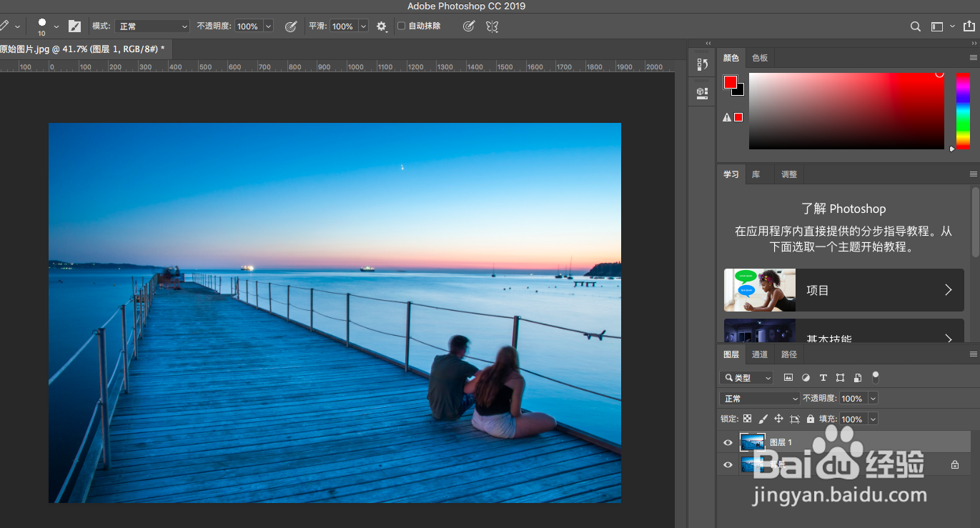Screen dimensions: 980x528
Task: Select the 学习 tab
Action: (x=731, y=174)
